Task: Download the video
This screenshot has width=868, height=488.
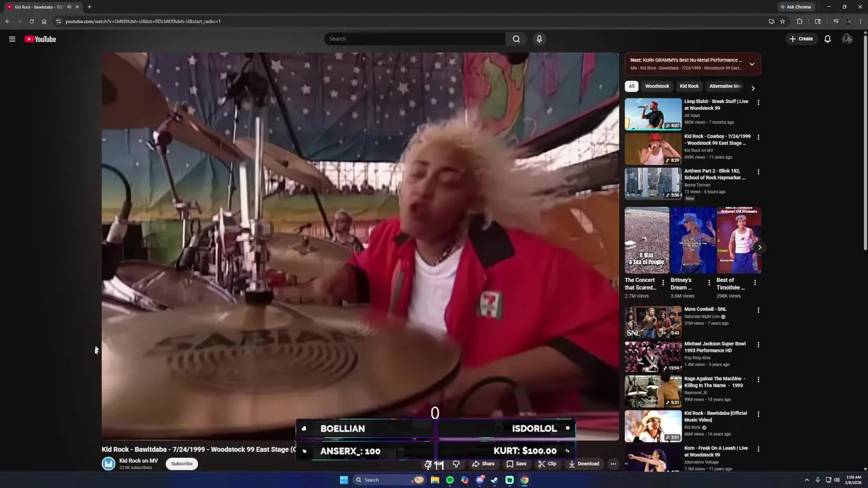Action: pyautogui.click(x=584, y=464)
